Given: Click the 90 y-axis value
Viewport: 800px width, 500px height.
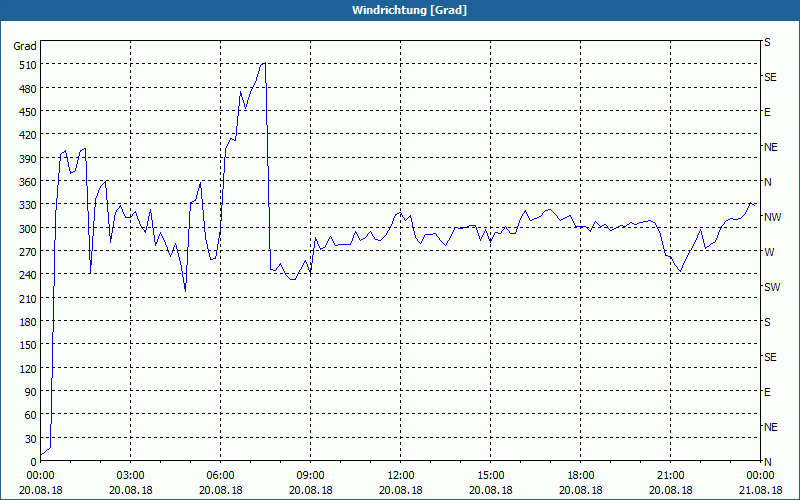Looking at the screenshot, I should pyautogui.click(x=31, y=392).
